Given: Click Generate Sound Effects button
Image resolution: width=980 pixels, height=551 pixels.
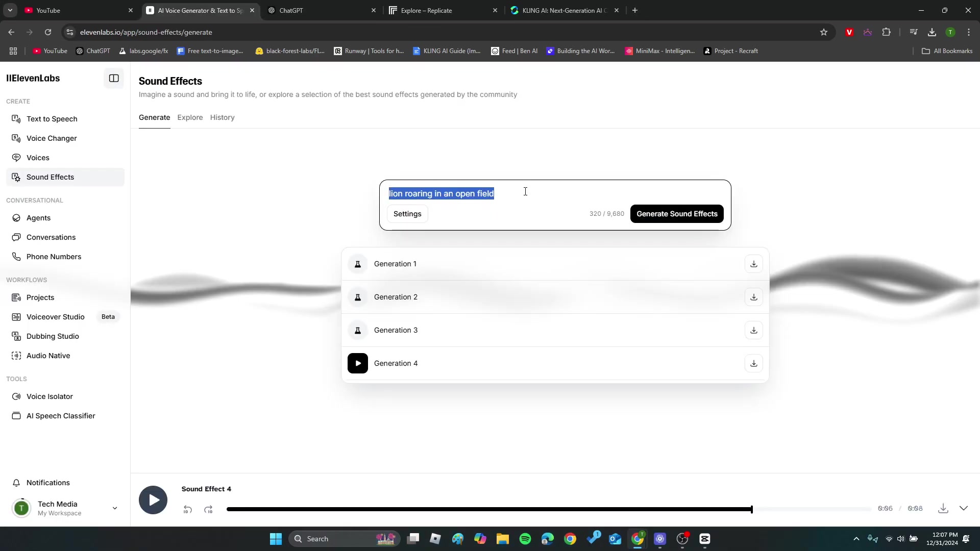Looking at the screenshot, I should [x=677, y=214].
